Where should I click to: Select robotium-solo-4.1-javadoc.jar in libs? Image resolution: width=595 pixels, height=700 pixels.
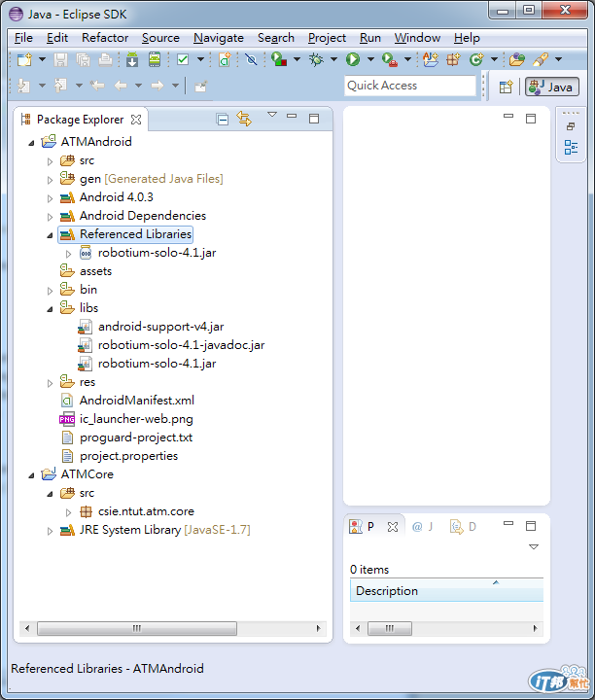coord(181,345)
